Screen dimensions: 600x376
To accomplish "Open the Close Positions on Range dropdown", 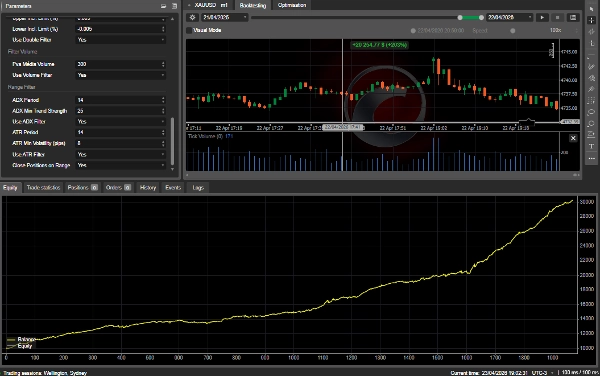I will pyautogui.click(x=121, y=165).
